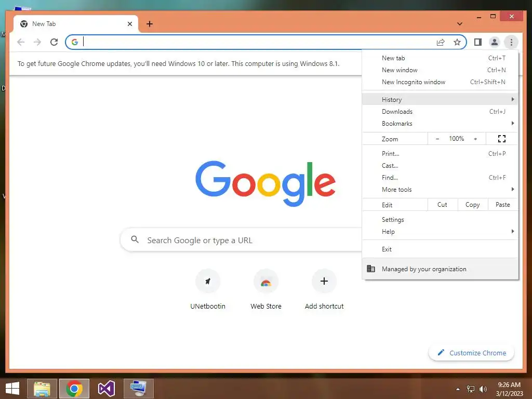Choose Find... from the menu
Image resolution: width=532 pixels, height=399 pixels.
pos(440,178)
